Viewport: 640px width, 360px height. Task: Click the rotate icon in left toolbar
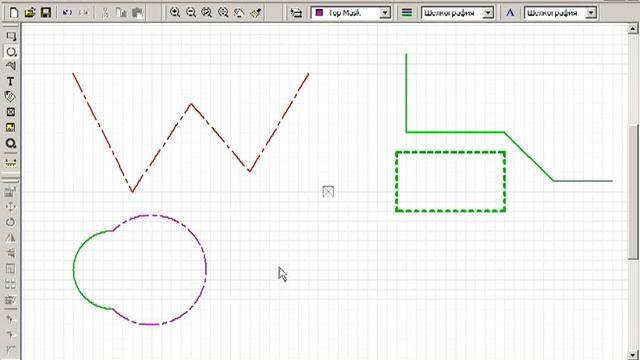[x=11, y=222]
